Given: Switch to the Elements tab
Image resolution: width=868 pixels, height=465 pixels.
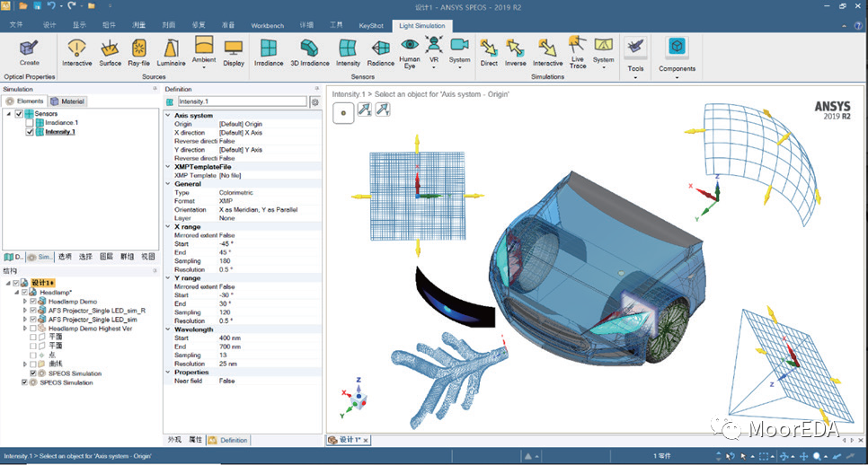Looking at the screenshot, I should pyautogui.click(x=24, y=101).
